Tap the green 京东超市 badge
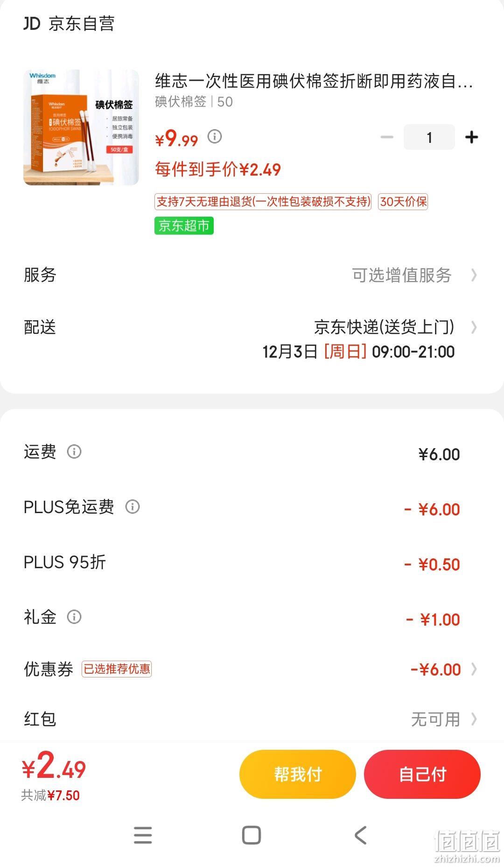Viewport: 504px width, 867px height. pos(184,226)
